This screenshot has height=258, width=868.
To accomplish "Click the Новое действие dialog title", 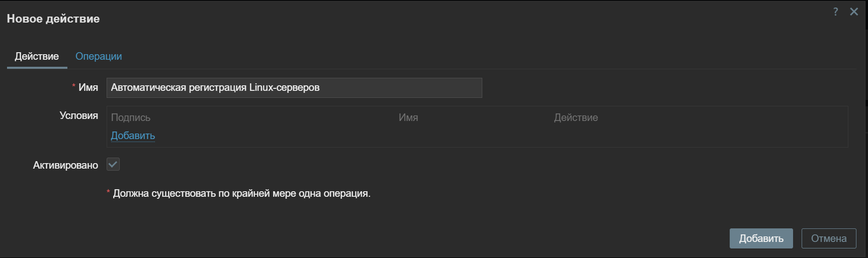I will [x=53, y=19].
